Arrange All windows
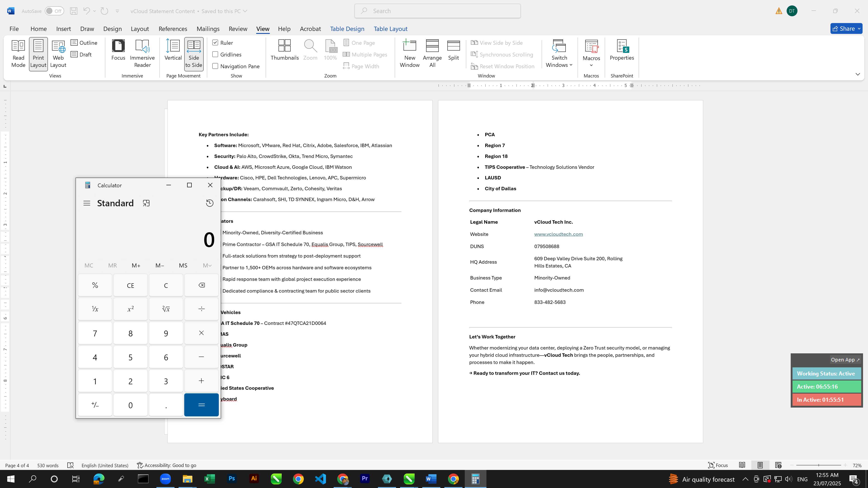This screenshot has width=868, height=488. [432, 54]
